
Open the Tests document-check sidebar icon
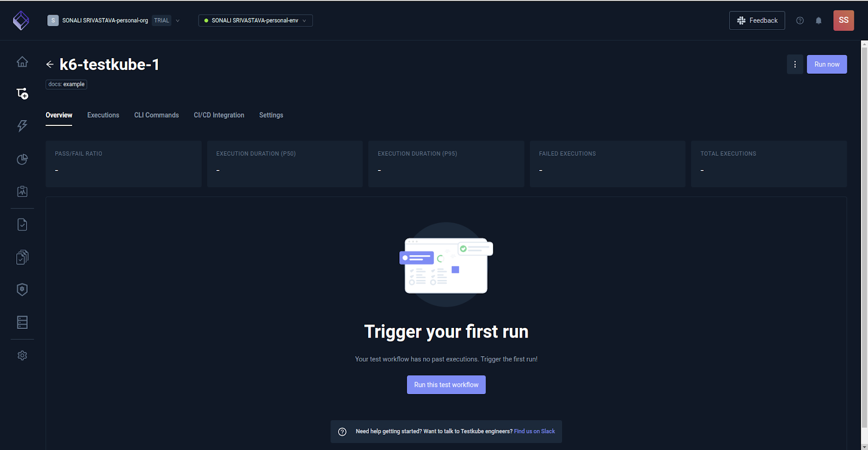[x=22, y=225]
